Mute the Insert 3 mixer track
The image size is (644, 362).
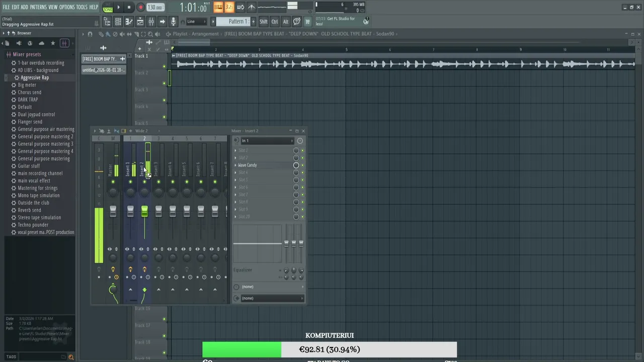158,182
